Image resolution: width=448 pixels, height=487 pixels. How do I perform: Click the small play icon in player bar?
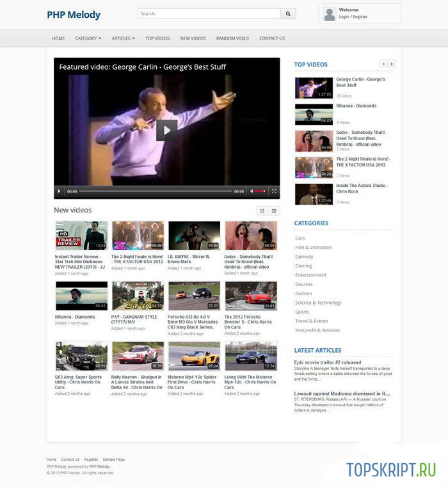59,191
